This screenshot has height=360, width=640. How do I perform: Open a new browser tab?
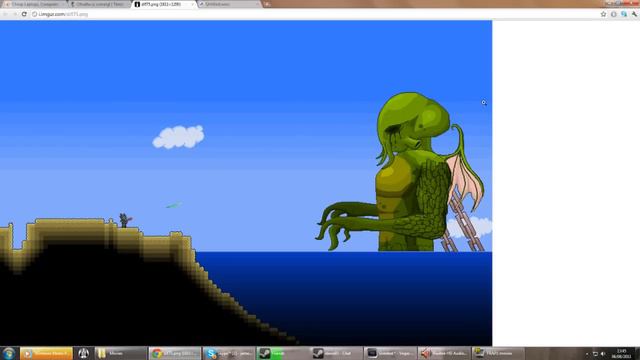pyautogui.click(x=267, y=4)
